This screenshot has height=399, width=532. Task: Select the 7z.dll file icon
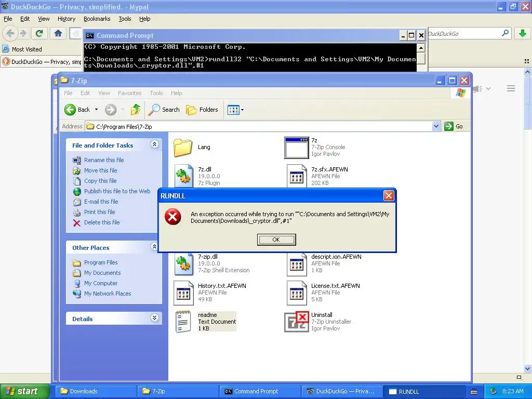(x=183, y=176)
